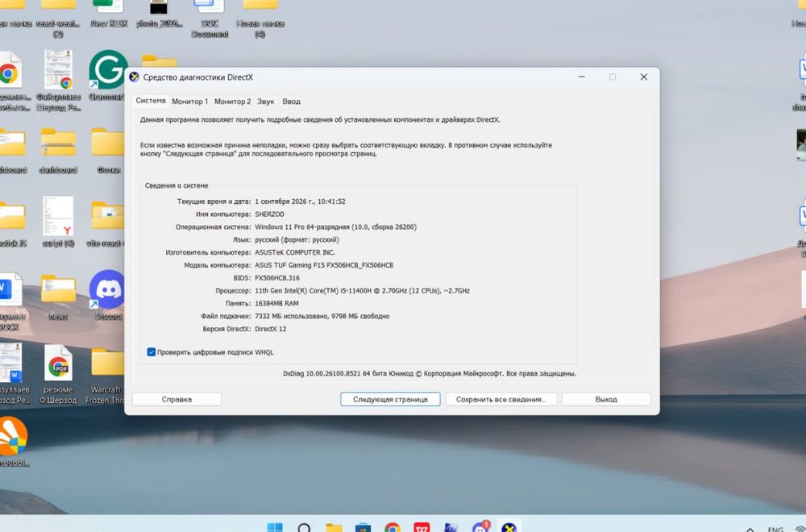
Task: Click the ASUS TUF Gaming F15 model value
Action: [324, 265]
